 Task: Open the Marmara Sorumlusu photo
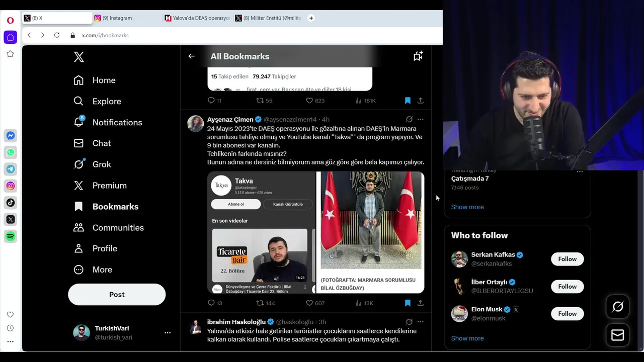tap(370, 232)
